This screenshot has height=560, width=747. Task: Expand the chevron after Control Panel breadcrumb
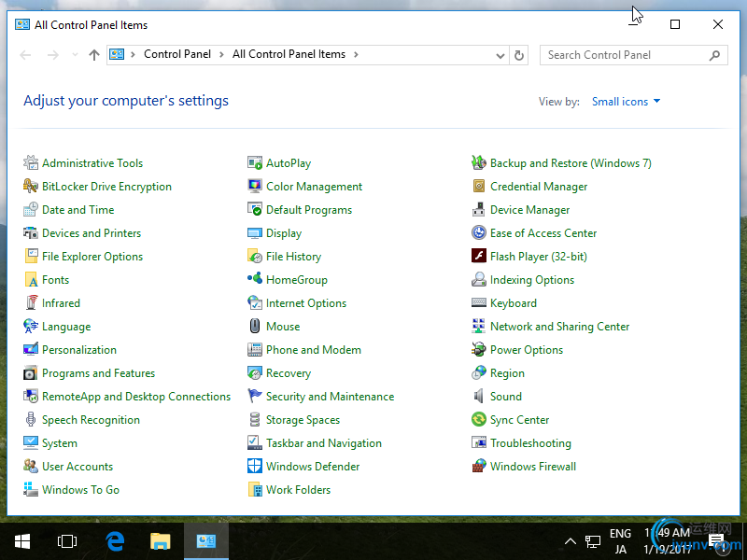(221, 55)
